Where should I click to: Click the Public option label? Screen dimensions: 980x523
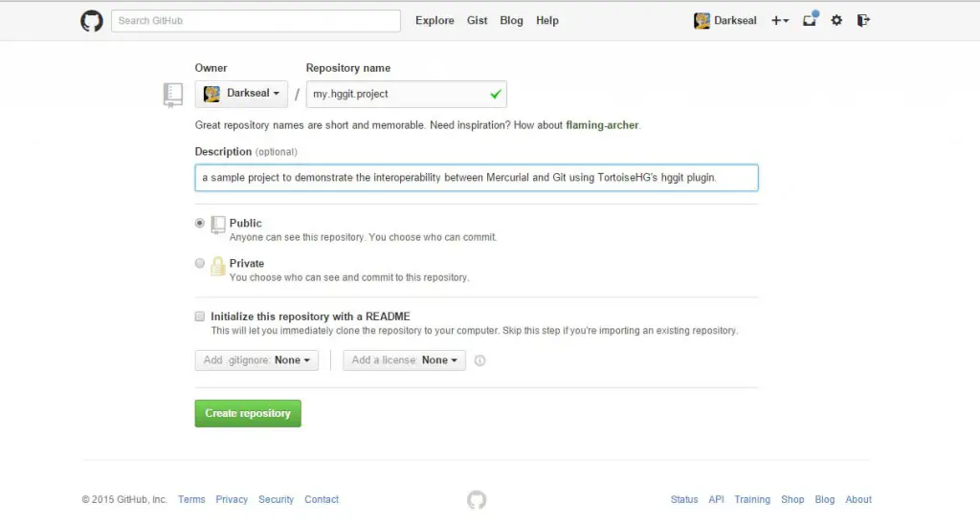pos(245,223)
